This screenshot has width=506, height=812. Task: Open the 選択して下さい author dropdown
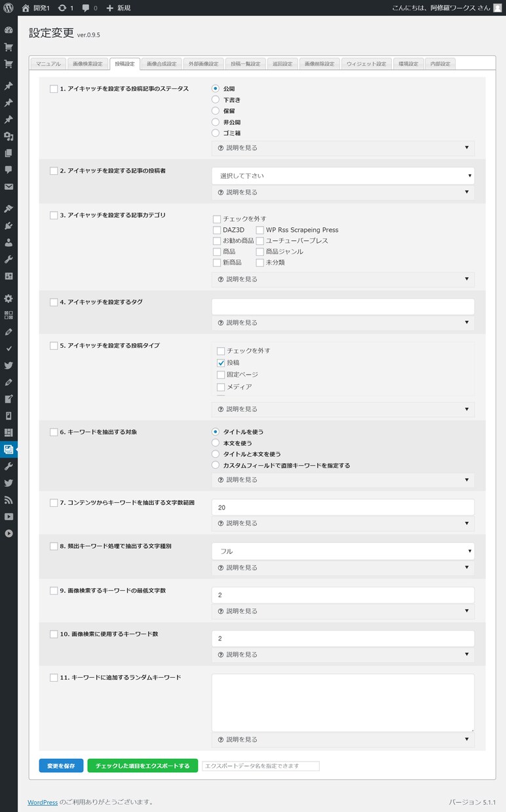point(343,175)
